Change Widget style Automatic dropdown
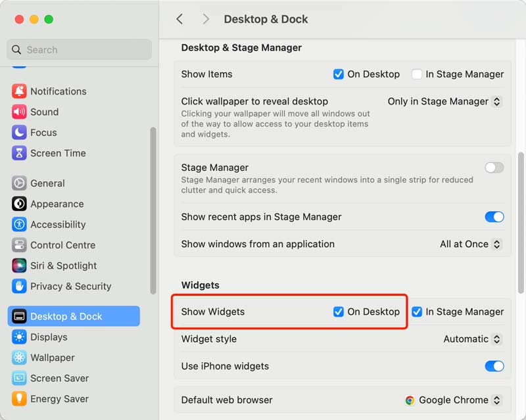Image resolution: width=526 pixels, height=420 pixels. [x=472, y=338]
